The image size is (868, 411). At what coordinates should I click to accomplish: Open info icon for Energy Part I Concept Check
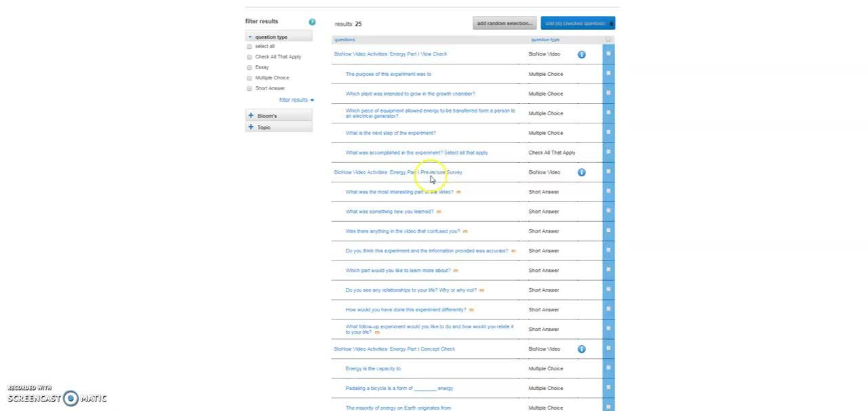click(581, 349)
